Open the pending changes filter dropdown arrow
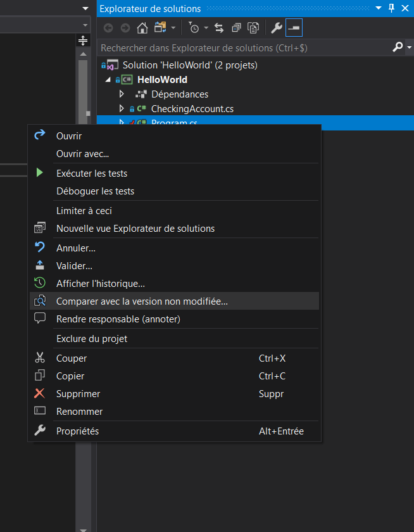This screenshot has height=532, width=414. [206, 28]
